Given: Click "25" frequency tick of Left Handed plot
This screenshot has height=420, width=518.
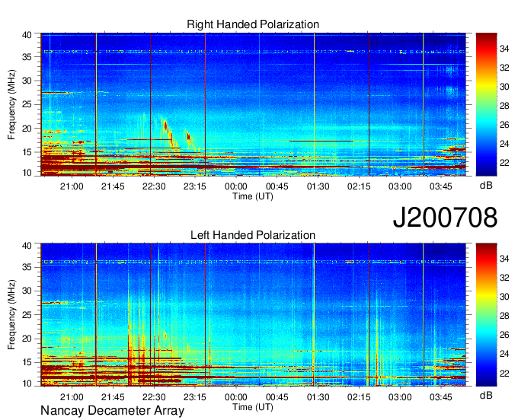Looking at the screenshot, I should pos(27,315).
